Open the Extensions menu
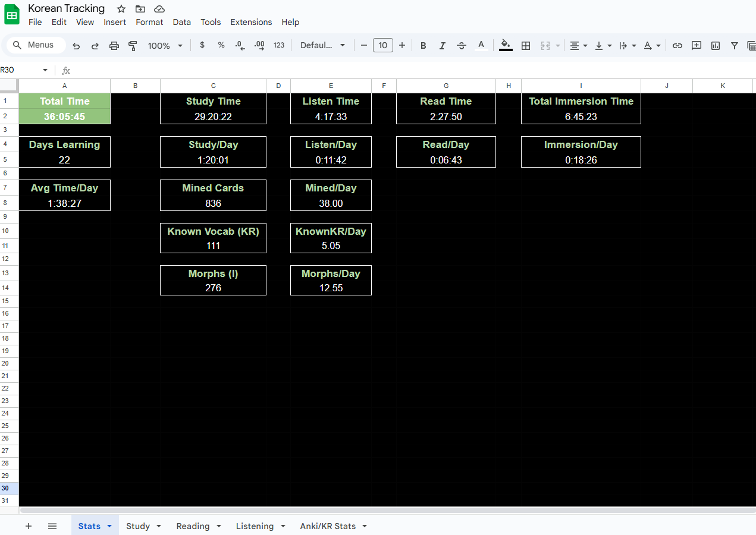The height and width of the screenshot is (535, 756). 251,22
